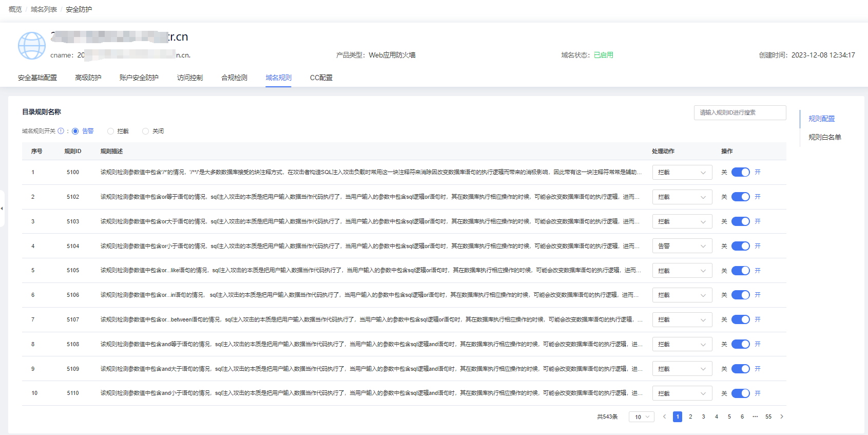Open the 告警 dropdown for rule 5104
The image size is (868, 435).
point(682,247)
